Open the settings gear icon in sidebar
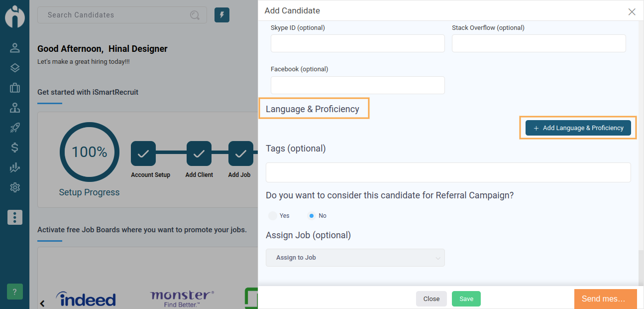 pyautogui.click(x=15, y=187)
